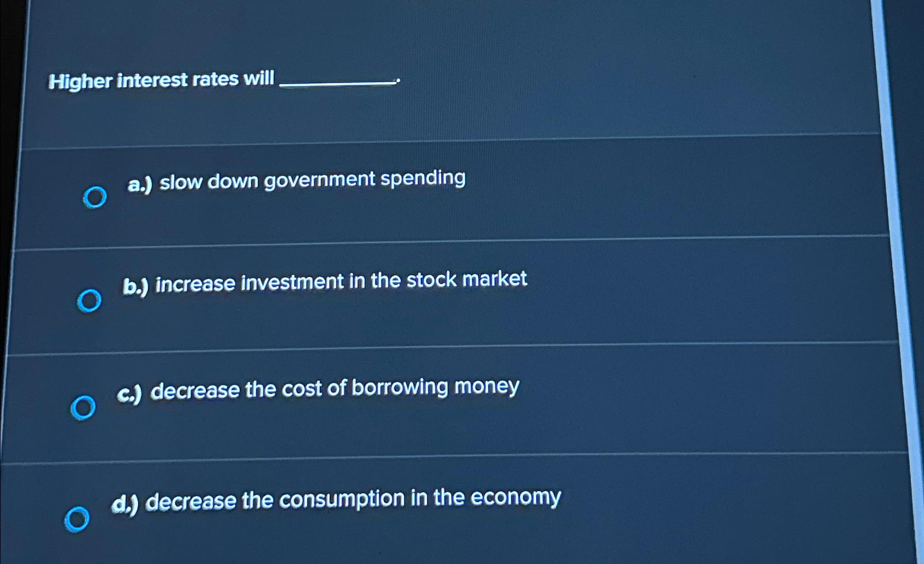Viewport: 924px width, 564px height.
Task: Select the radio button for option d
Action: (x=78, y=518)
